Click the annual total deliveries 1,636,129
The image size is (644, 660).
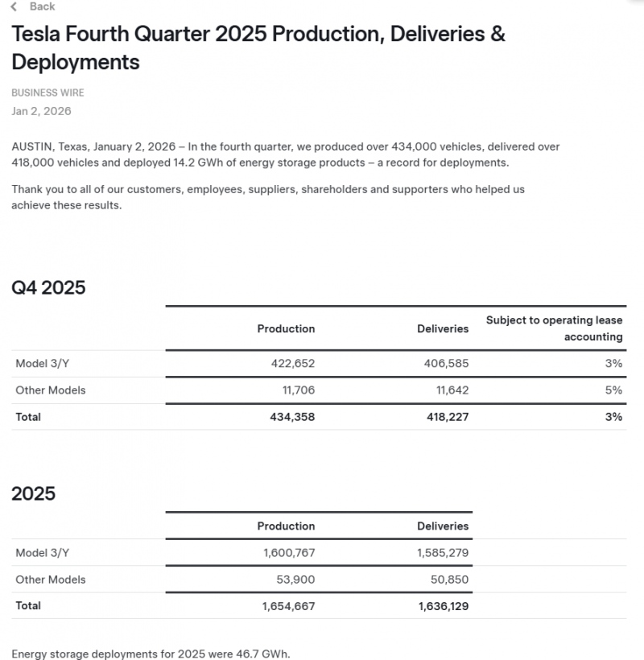pyautogui.click(x=443, y=605)
